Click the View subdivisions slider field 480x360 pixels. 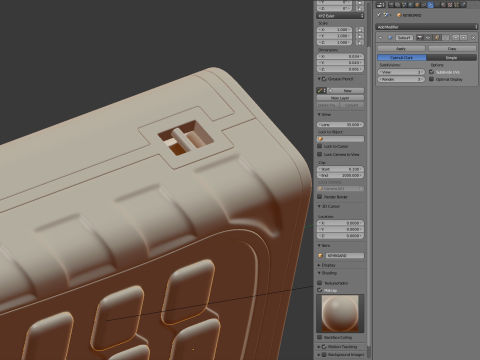tap(401, 72)
